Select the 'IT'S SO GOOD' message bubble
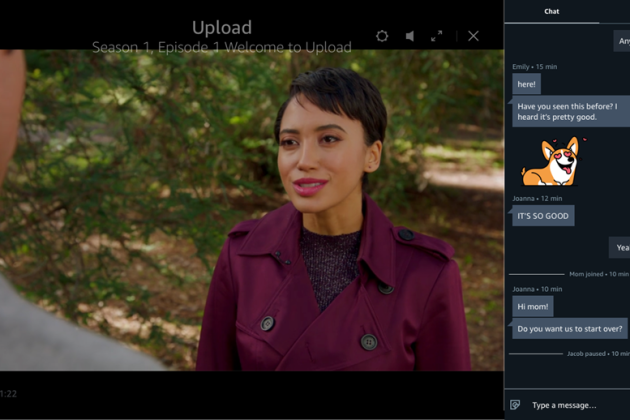630x420 pixels. 543,216
